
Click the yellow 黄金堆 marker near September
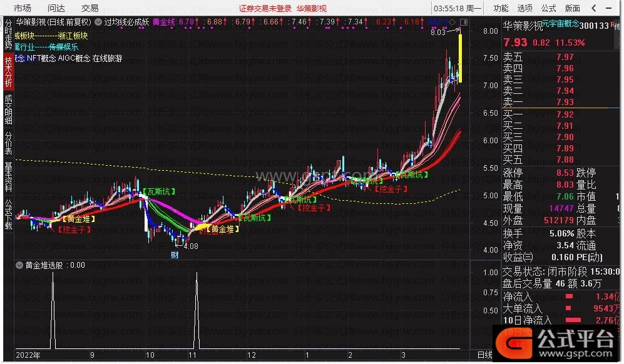79,219
